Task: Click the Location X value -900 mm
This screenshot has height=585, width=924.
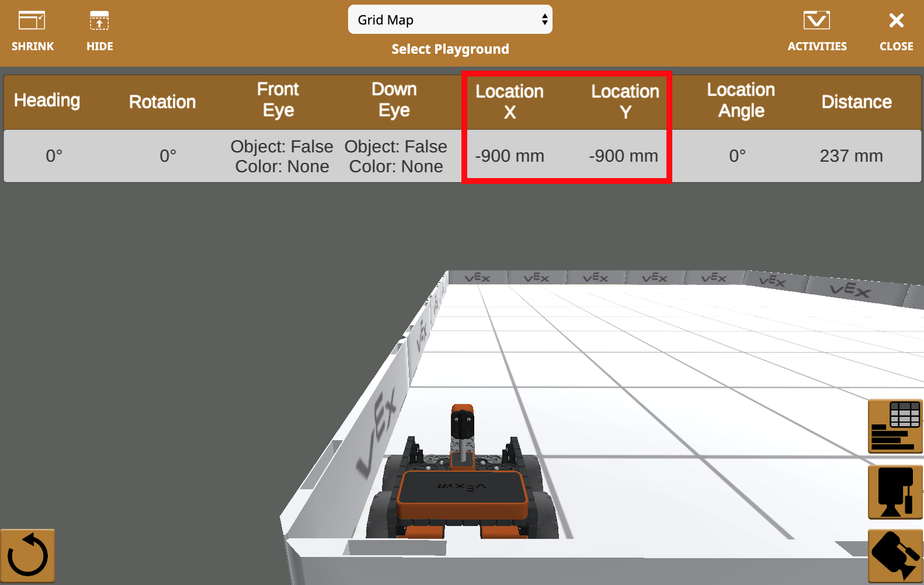Action: 509,156
